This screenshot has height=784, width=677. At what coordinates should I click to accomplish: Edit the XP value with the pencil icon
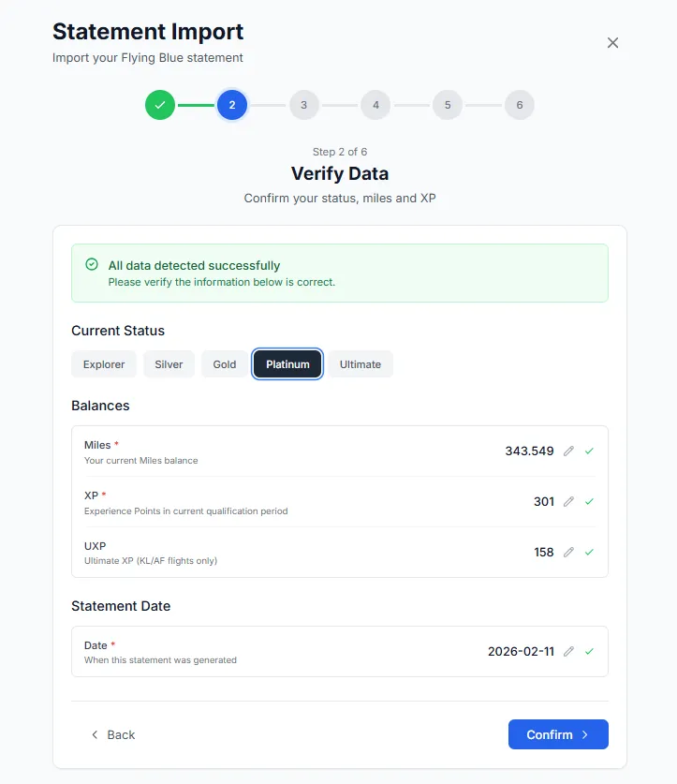[x=569, y=501]
